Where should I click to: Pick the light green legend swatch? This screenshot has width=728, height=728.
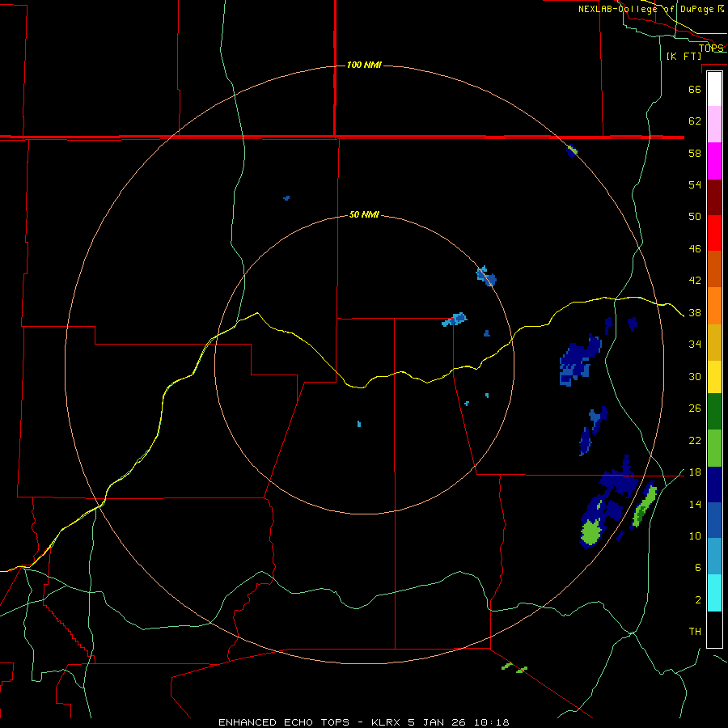(x=714, y=448)
